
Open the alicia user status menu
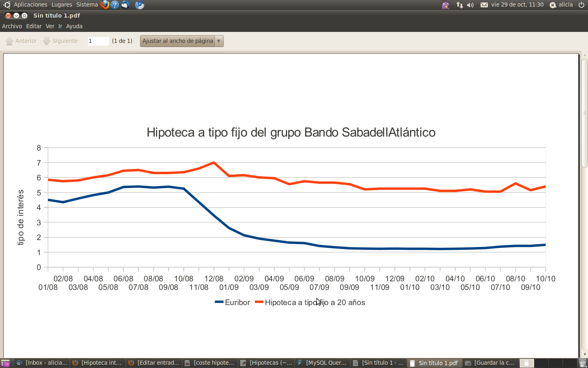[561, 5]
